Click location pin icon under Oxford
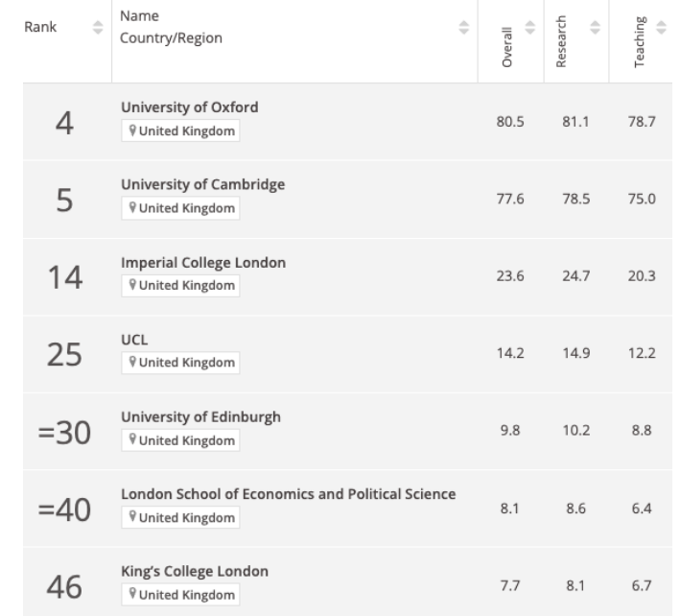This screenshot has width=680, height=616. click(x=131, y=132)
